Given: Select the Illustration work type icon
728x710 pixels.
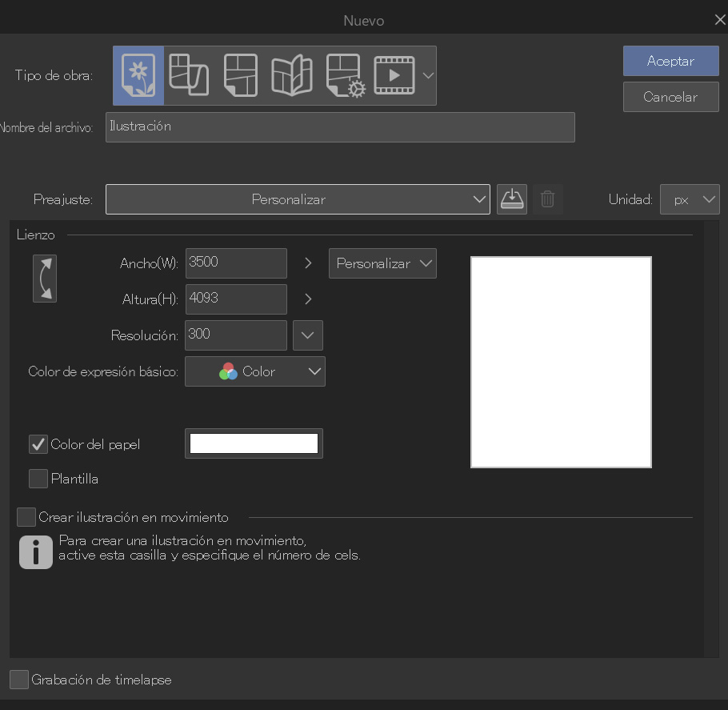Looking at the screenshot, I should (x=138, y=76).
